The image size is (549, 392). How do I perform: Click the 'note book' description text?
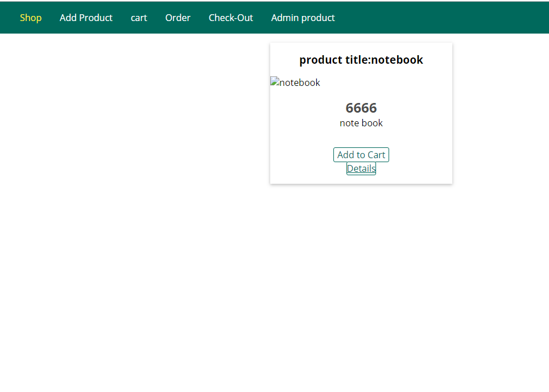[x=361, y=123]
